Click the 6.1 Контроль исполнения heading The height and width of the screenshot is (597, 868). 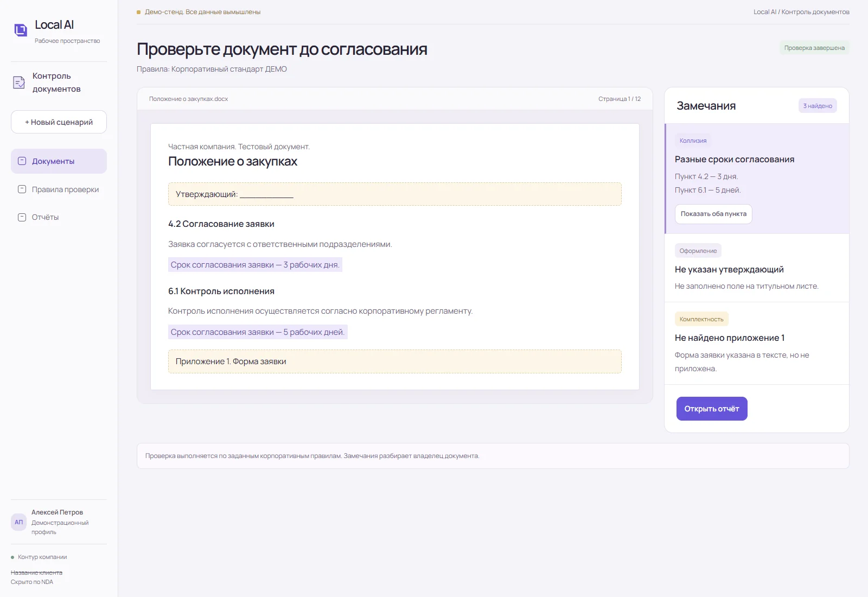pyautogui.click(x=221, y=291)
